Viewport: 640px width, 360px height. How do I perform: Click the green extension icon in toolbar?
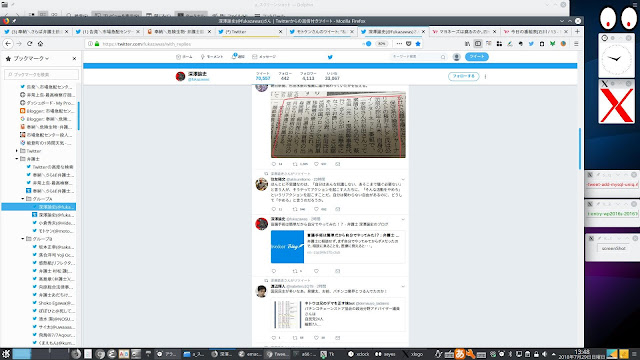point(552,44)
